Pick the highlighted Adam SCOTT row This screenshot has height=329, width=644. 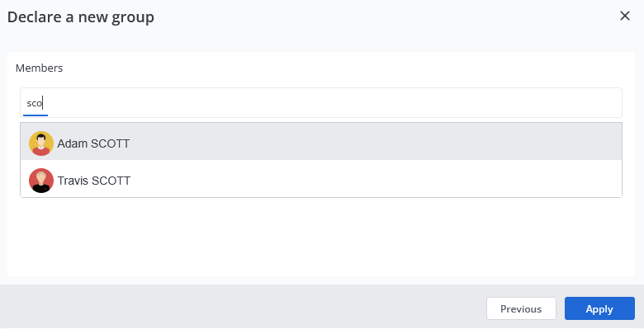pos(321,142)
